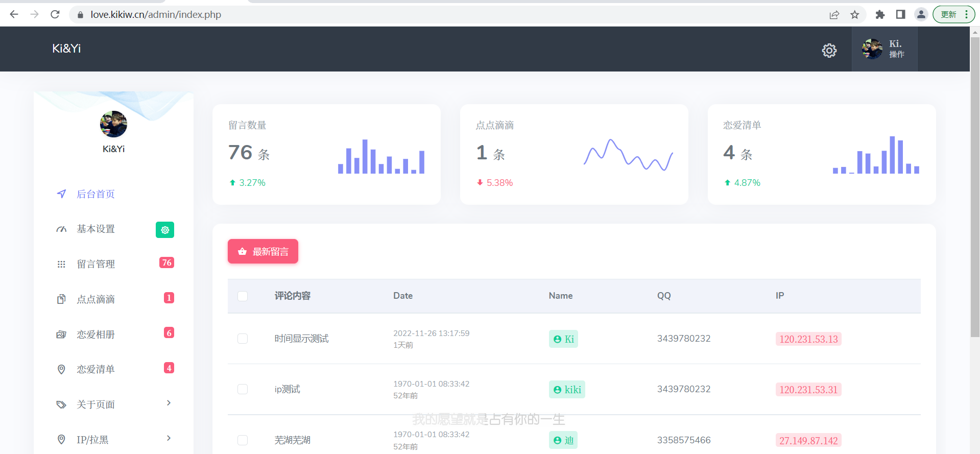Image resolution: width=980 pixels, height=454 pixels.
Task: Open 留言管理 in the sidebar
Action: [96, 264]
